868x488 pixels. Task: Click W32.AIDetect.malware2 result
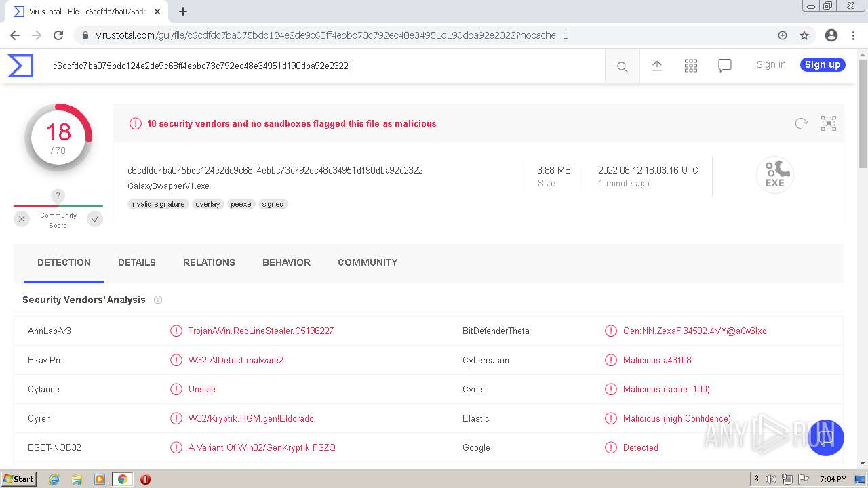(236, 361)
